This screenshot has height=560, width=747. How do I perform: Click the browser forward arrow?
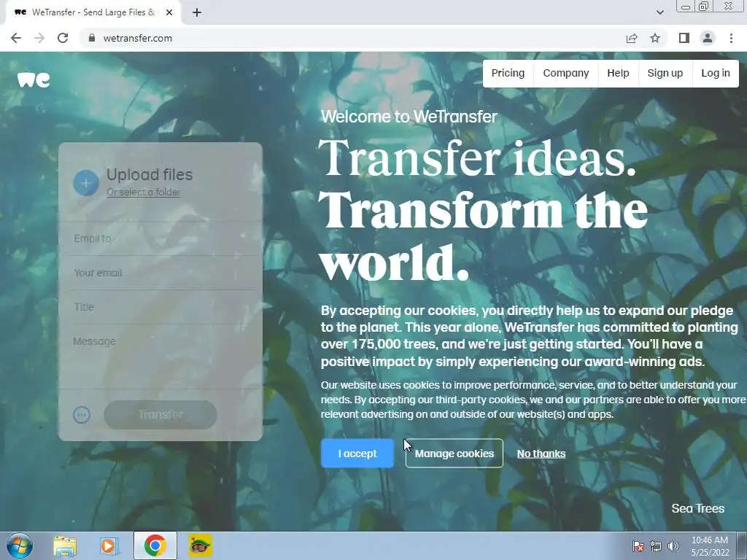39,38
